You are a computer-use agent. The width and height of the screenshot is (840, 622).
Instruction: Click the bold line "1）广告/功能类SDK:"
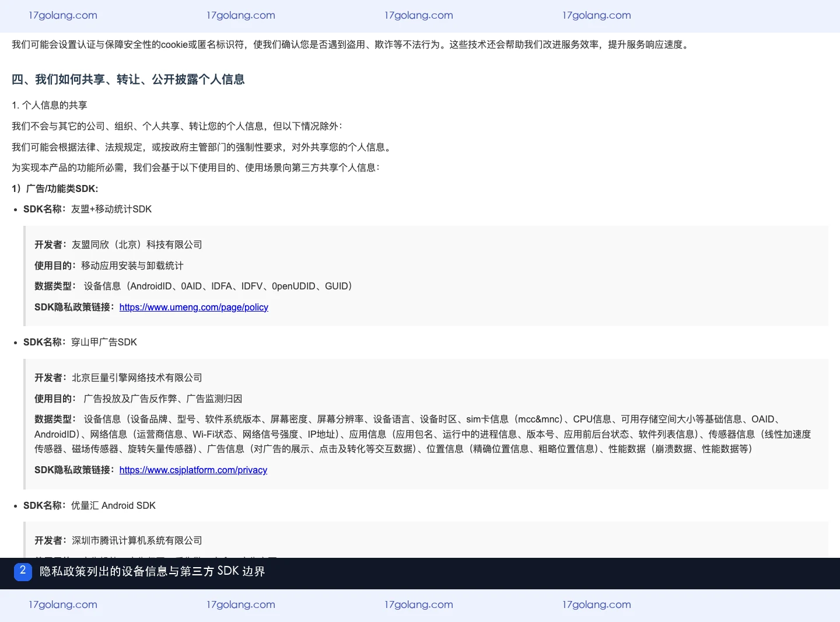(x=55, y=188)
